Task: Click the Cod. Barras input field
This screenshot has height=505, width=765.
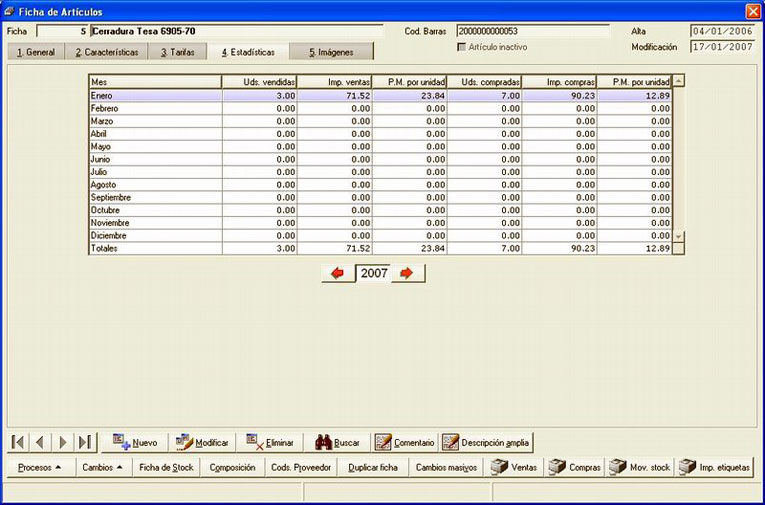Action: click(533, 31)
